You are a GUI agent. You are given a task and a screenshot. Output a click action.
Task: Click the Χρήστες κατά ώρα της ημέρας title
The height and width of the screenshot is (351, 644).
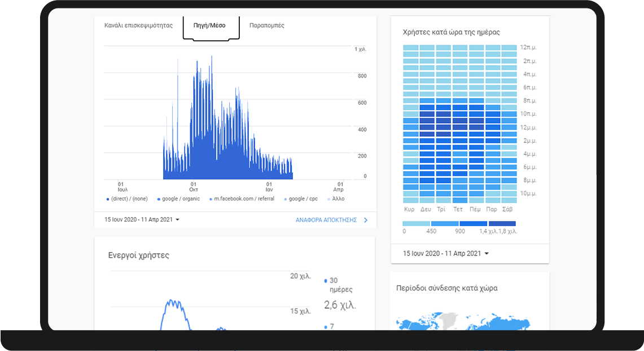452,32
